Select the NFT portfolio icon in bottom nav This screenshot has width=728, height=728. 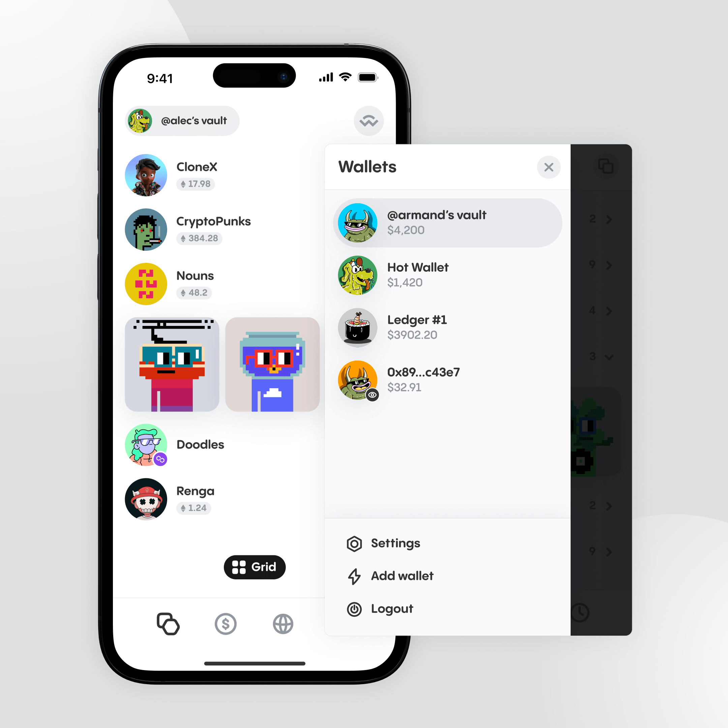pyautogui.click(x=167, y=624)
